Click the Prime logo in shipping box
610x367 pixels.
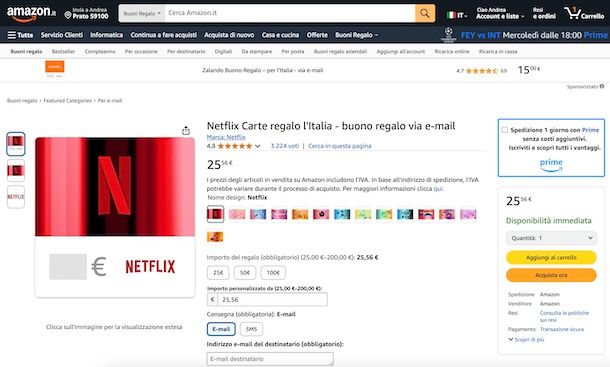[551, 164]
